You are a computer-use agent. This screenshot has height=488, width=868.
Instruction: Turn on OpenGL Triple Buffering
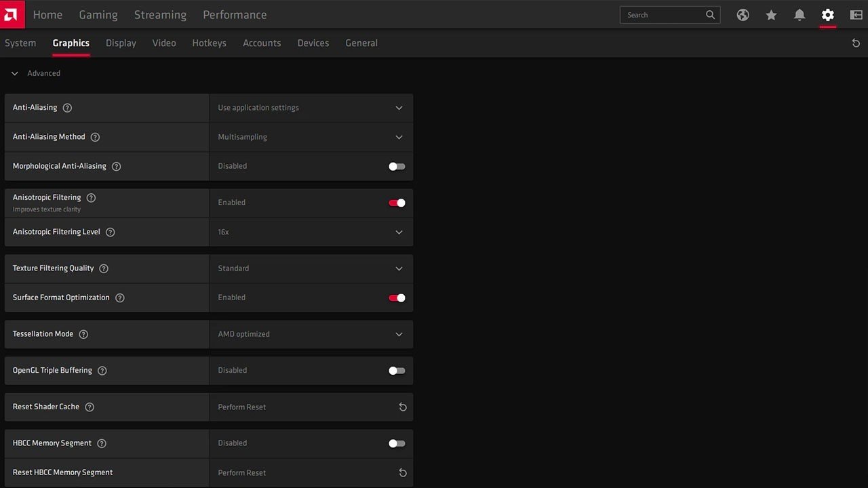coord(397,371)
